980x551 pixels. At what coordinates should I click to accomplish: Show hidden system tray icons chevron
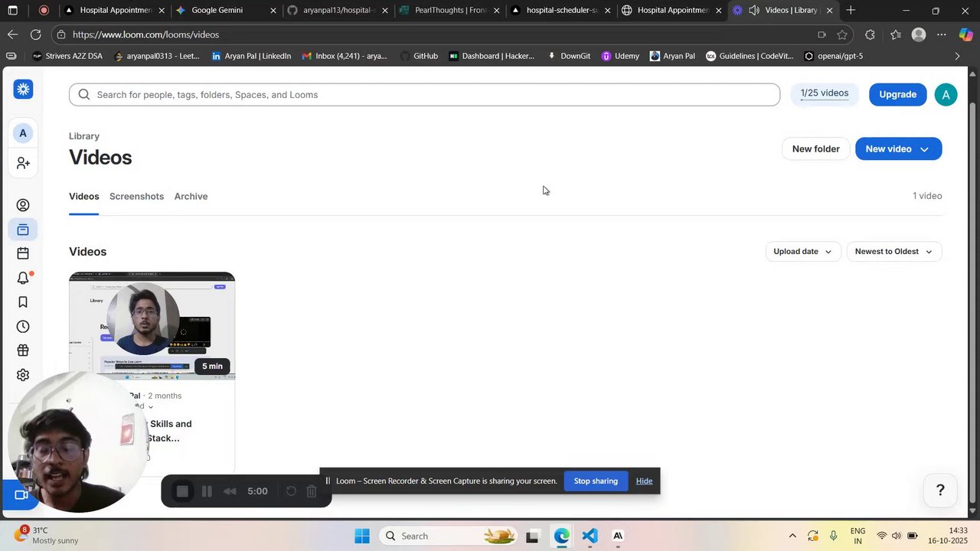pyautogui.click(x=792, y=536)
